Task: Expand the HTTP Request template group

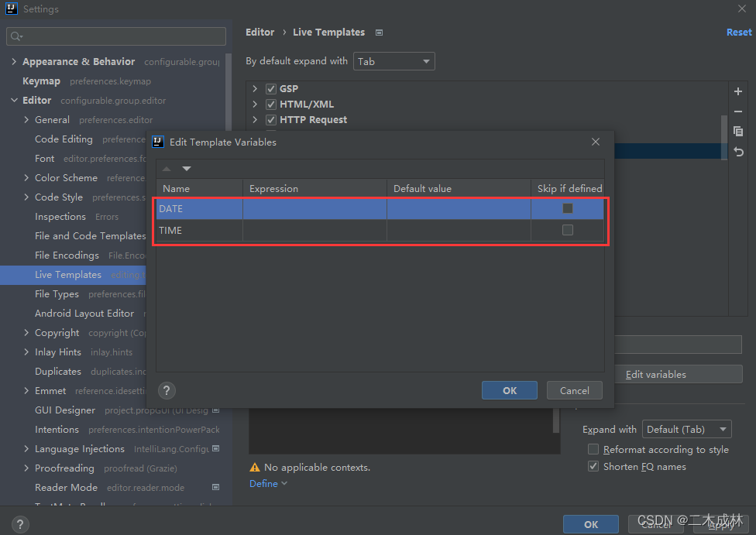Action: 255,119
